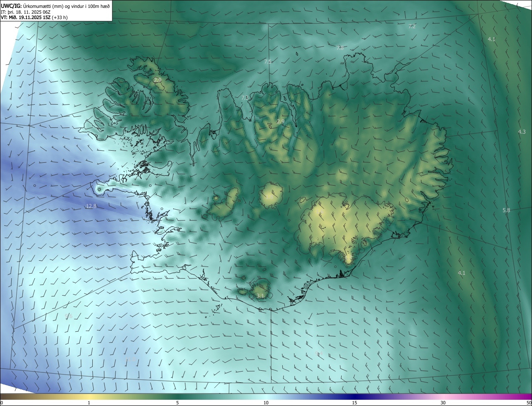Click the 30 tick label on the color scale

pyautogui.click(x=443, y=403)
